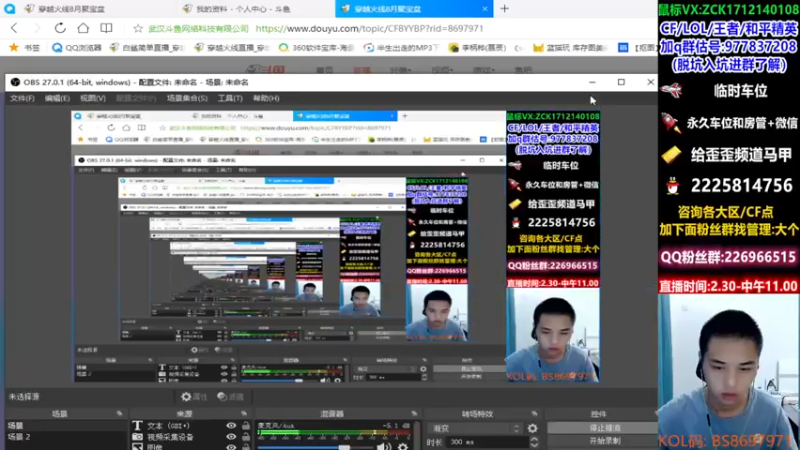Toggle lock on 视频采集设备 source
Image resolution: width=800 pixels, height=450 pixels.
tap(246, 437)
